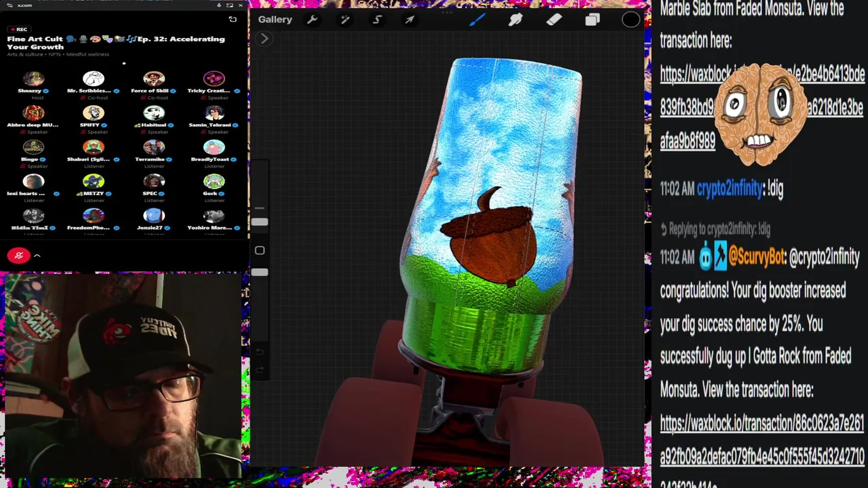
Task: Open Force of Skill co-host avatar
Action: [x=154, y=79]
